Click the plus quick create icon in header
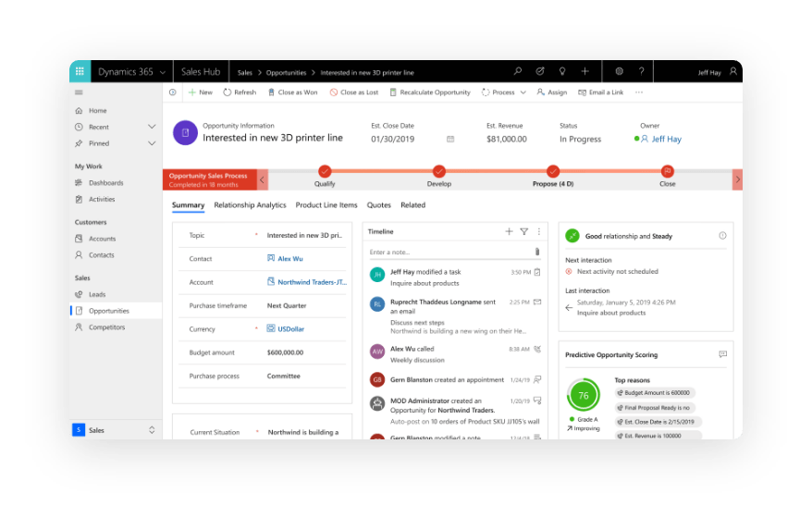Image resolution: width=812 pixels, height=518 pixels. click(x=584, y=71)
